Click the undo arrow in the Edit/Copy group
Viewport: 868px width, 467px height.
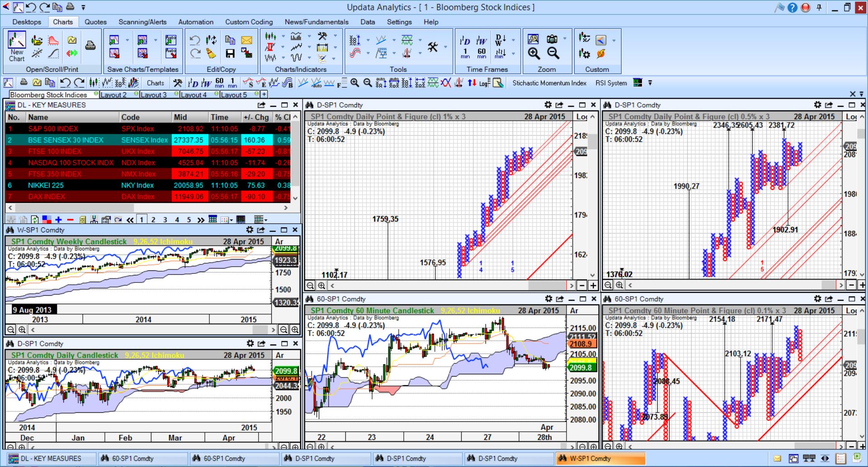[x=195, y=40]
